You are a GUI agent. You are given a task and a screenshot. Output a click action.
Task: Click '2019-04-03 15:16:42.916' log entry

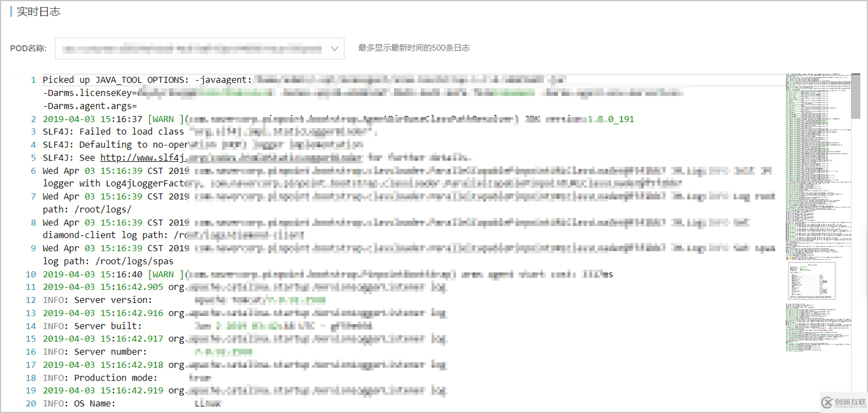pos(244,313)
